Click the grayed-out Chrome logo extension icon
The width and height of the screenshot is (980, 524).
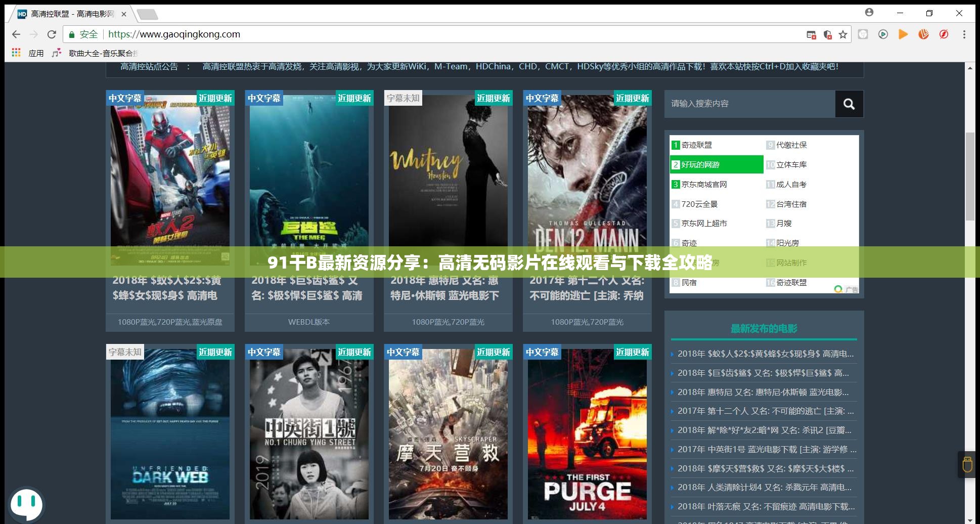863,34
